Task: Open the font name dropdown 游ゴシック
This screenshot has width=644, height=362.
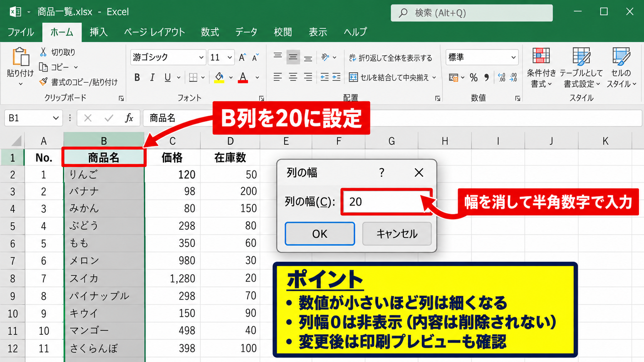Action: (201, 57)
